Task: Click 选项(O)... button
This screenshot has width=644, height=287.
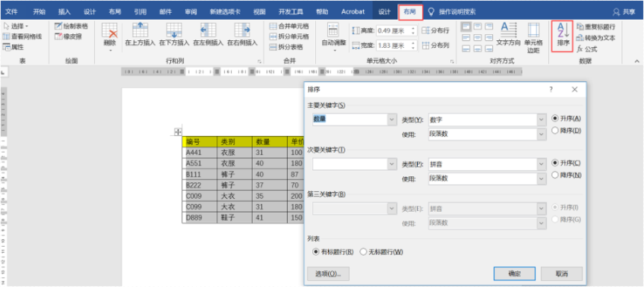Action: pos(328,273)
